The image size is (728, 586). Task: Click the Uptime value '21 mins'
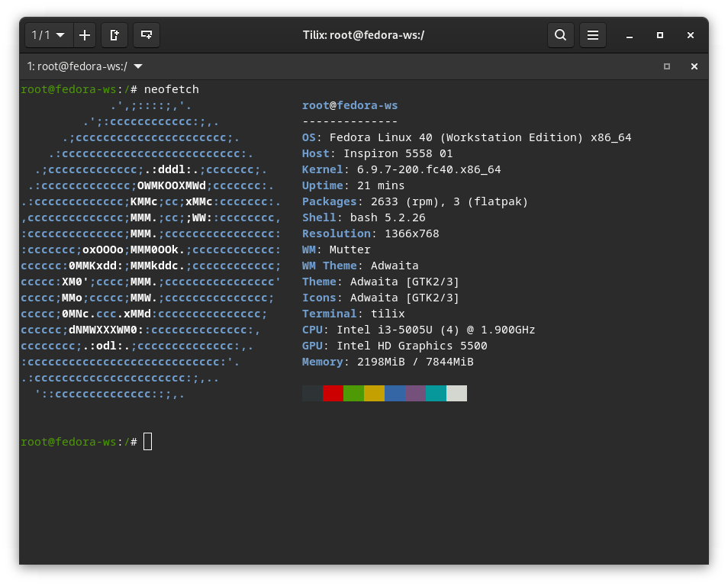pos(381,185)
